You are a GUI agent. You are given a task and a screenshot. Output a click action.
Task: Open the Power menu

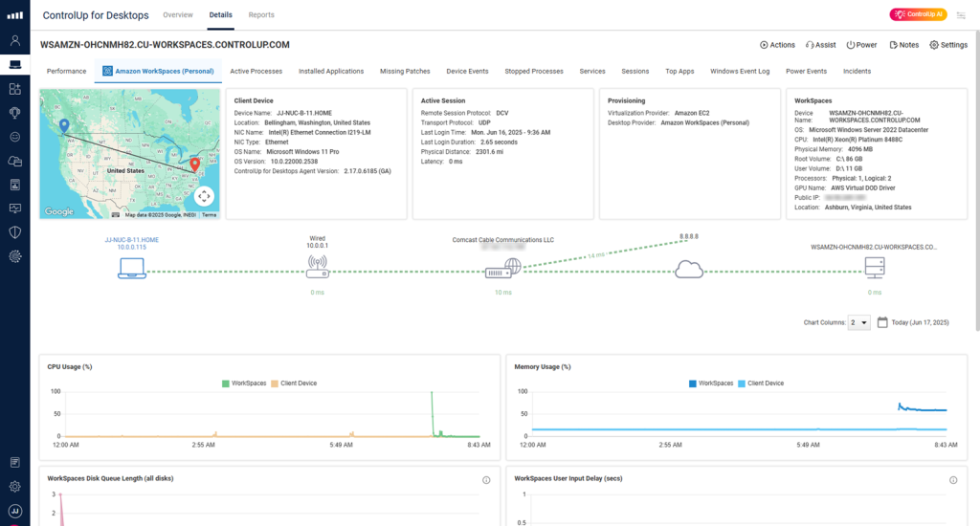861,45
